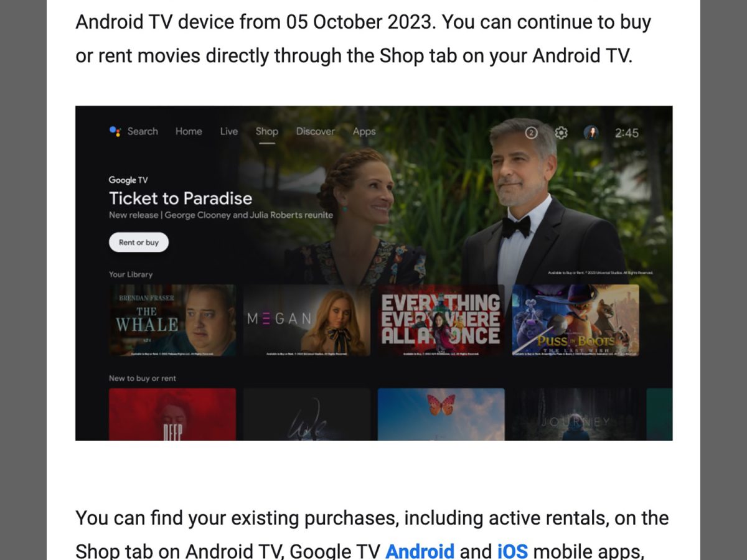Open the butterfly movie thumbnail
747x560 pixels.
441,414
